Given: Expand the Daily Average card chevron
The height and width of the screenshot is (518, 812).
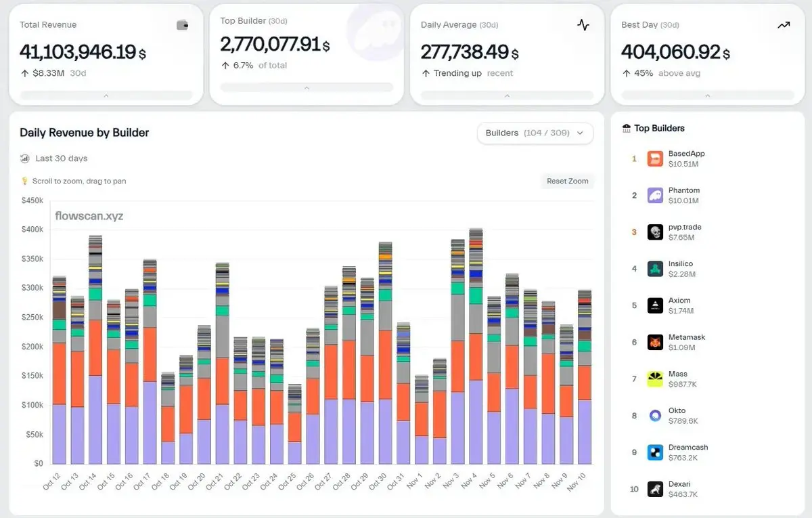Looking at the screenshot, I should 507,95.
